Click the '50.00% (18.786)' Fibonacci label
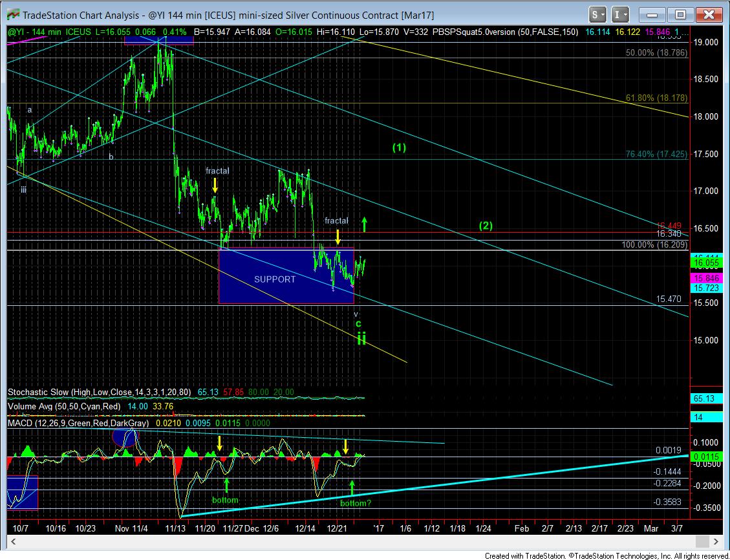Viewport: 730px width, 560px height. 656,52
